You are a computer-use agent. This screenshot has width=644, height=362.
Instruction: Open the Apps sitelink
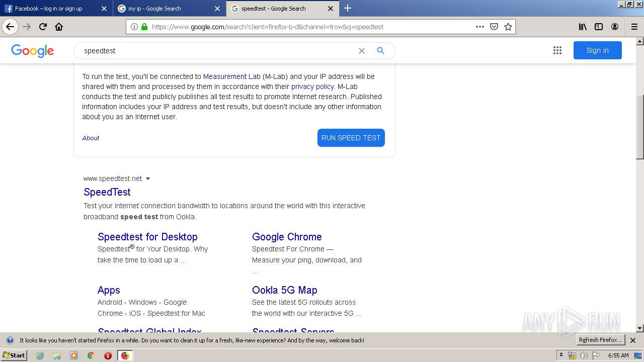click(109, 290)
